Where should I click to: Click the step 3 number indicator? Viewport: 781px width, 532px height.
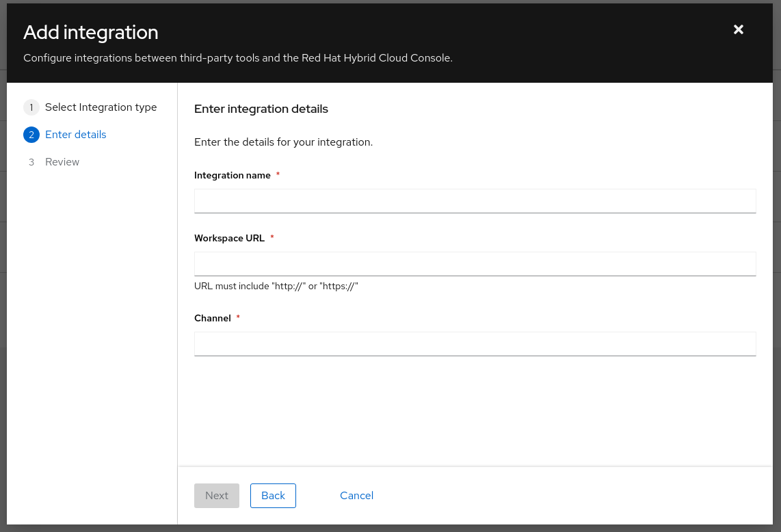[31, 162]
